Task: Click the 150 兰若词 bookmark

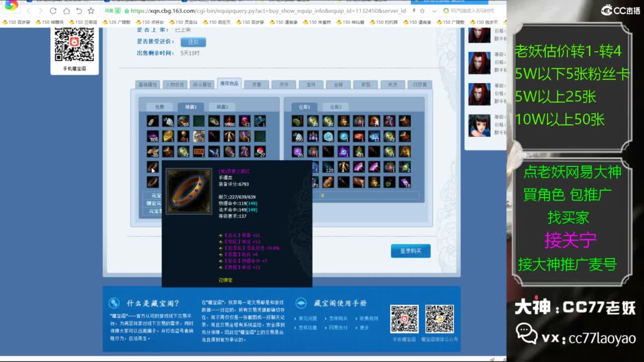Action: [x=83, y=22]
